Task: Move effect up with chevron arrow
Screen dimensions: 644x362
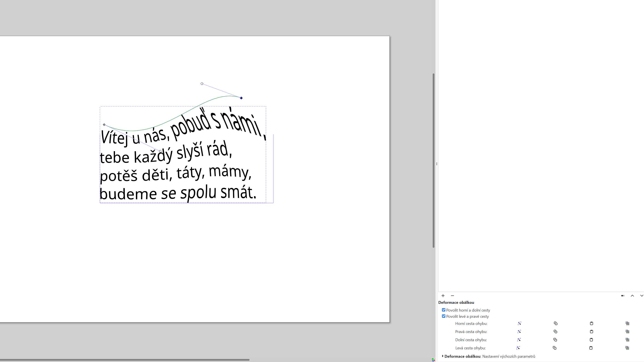Action: point(632,296)
